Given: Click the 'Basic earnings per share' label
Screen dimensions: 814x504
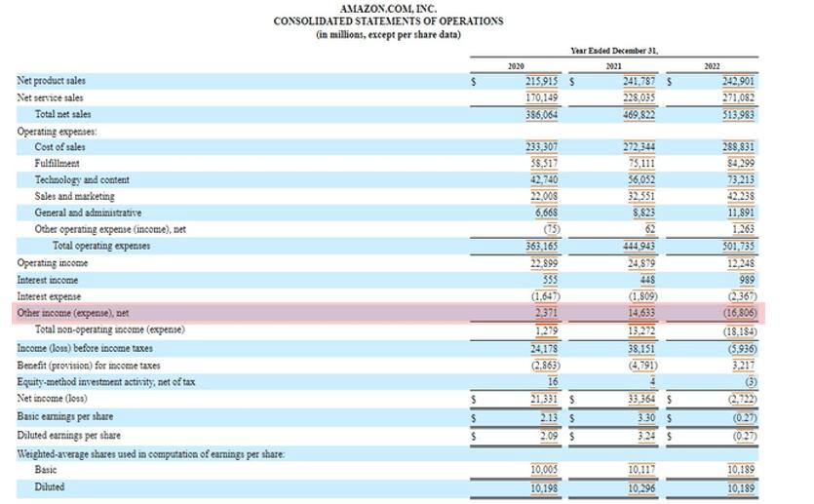Looking at the screenshot, I should coord(65,417).
